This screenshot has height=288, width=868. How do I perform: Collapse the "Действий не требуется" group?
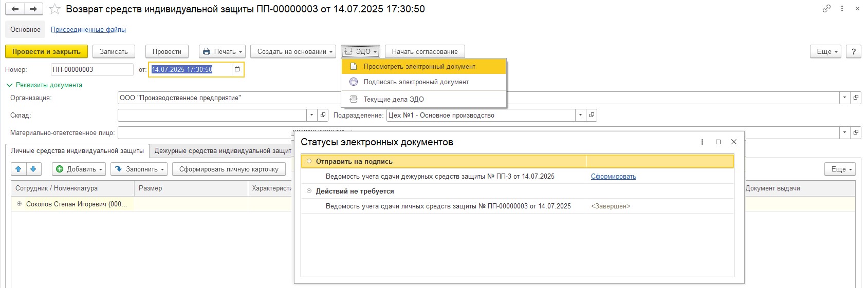309,191
